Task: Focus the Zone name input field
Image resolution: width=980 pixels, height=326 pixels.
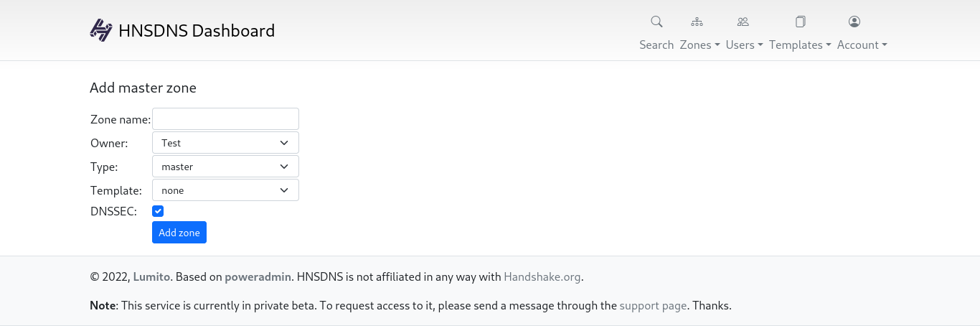Action: 225,119
